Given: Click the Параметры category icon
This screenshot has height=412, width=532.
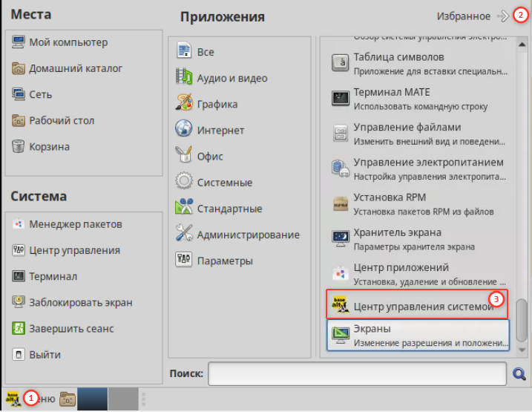Looking at the screenshot, I should click(184, 261).
